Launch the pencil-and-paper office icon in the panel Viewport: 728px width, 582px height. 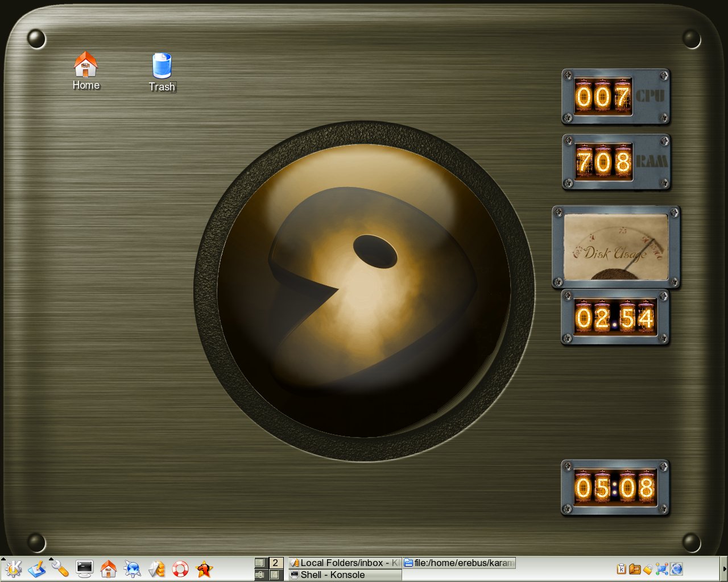point(37,568)
